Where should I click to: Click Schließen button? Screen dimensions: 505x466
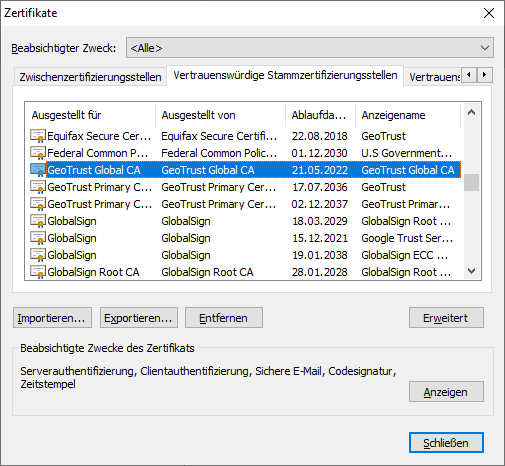pos(446,443)
